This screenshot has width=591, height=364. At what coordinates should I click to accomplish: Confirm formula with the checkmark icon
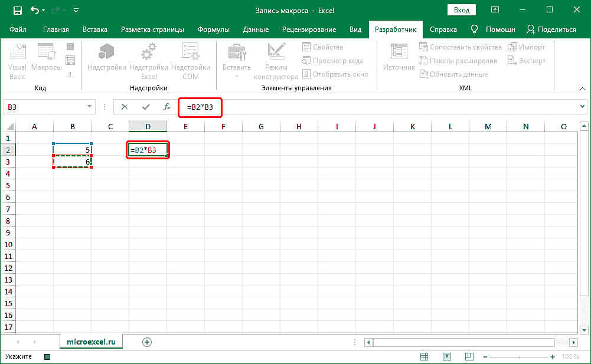point(146,107)
